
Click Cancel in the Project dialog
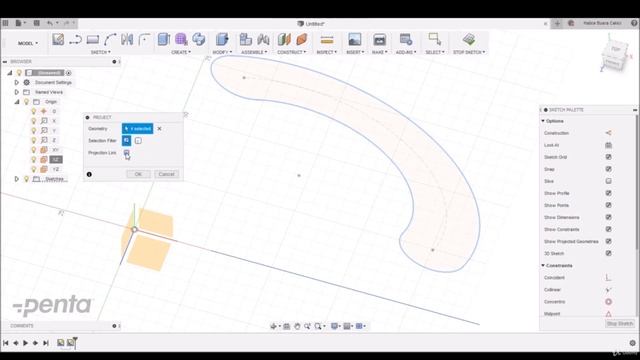167,174
